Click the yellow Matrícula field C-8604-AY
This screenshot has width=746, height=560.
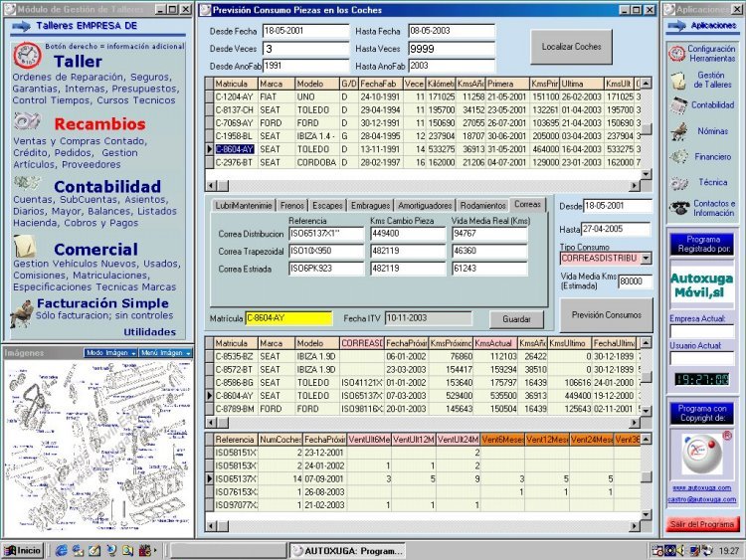click(288, 318)
